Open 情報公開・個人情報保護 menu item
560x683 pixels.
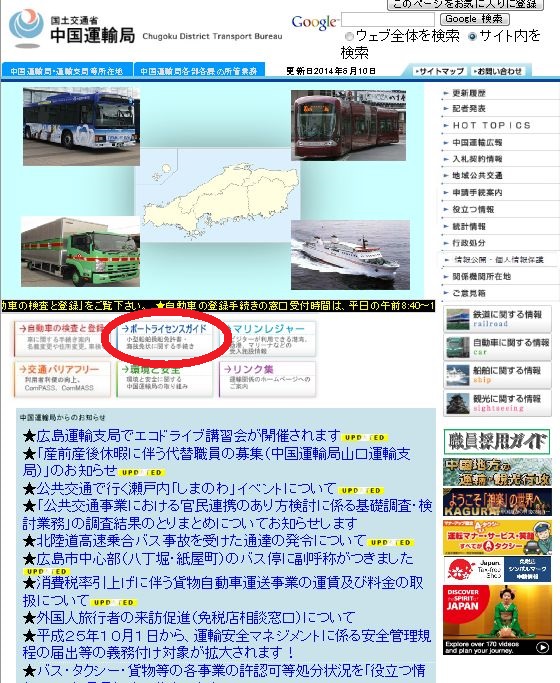coord(498,260)
